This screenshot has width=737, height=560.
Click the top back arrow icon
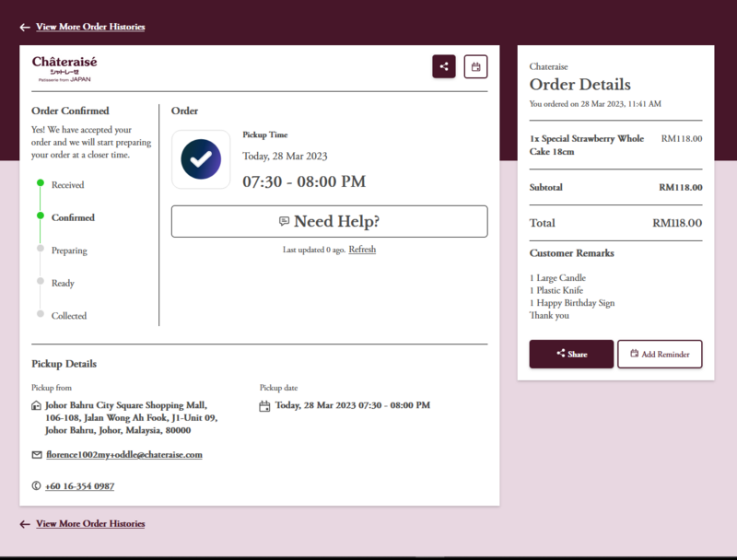(x=25, y=28)
